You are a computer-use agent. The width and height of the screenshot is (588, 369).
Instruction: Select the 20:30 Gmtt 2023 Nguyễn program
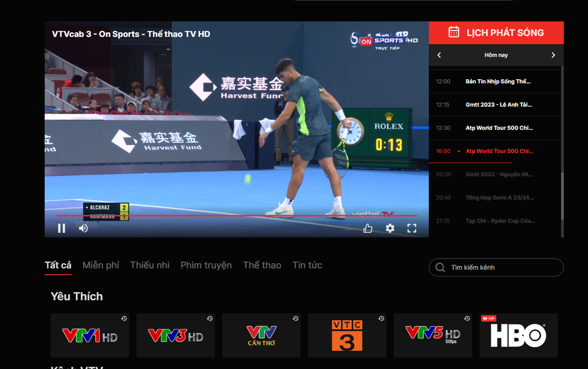[495, 174]
